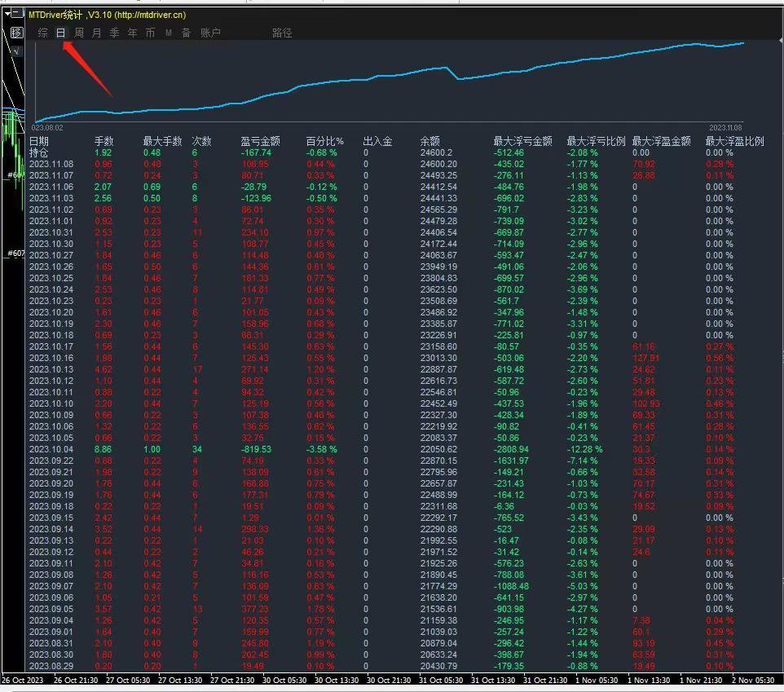
Task: Select the 2023.09.14 date row
Action: [x=51, y=530]
